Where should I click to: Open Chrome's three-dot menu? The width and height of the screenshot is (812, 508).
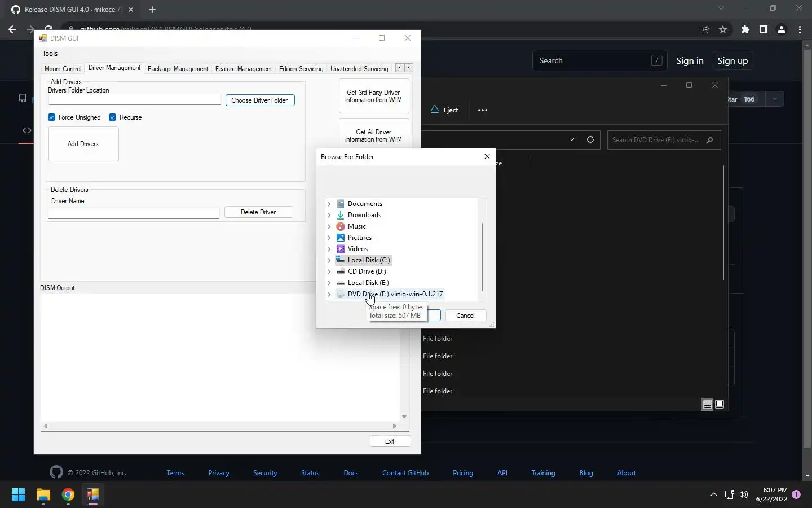[x=800, y=29]
